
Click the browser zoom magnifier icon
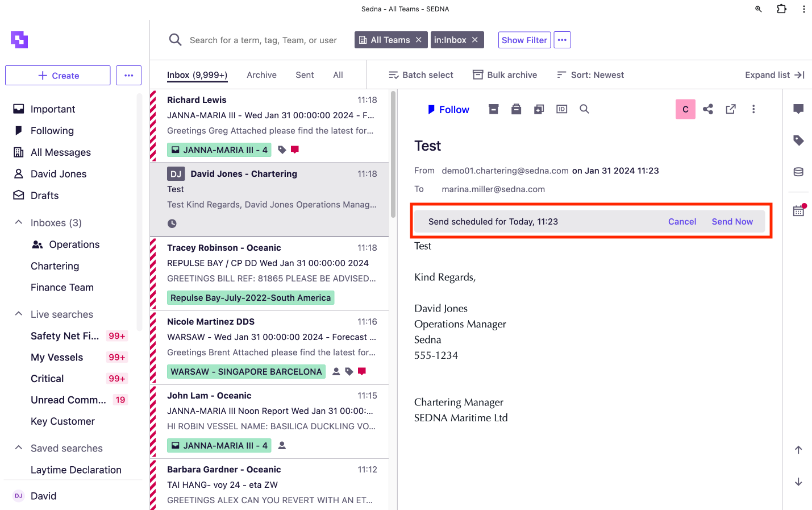[759, 9]
